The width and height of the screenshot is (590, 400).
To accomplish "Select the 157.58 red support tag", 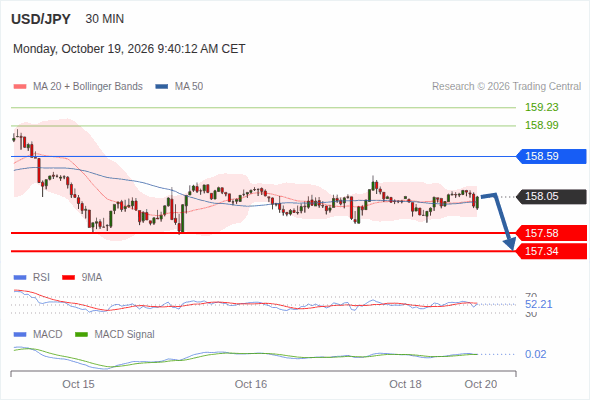I will click(x=551, y=233).
